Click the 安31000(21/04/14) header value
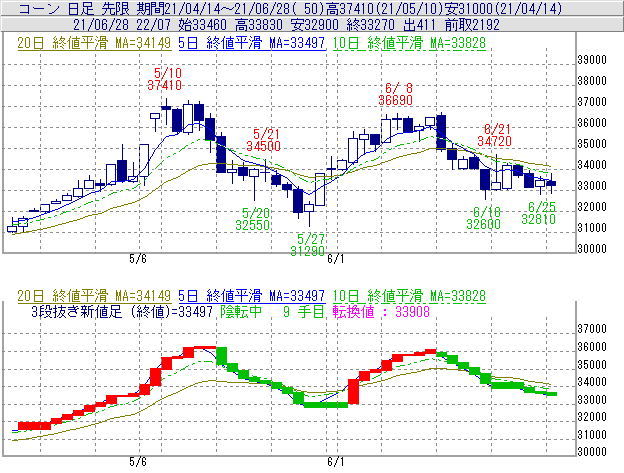The height and width of the screenshot is (473, 624). click(x=504, y=8)
